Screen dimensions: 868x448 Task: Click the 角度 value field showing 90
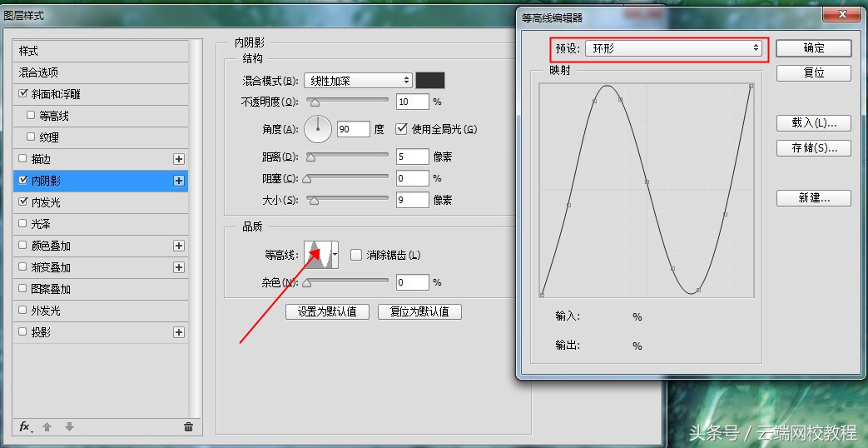click(353, 129)
